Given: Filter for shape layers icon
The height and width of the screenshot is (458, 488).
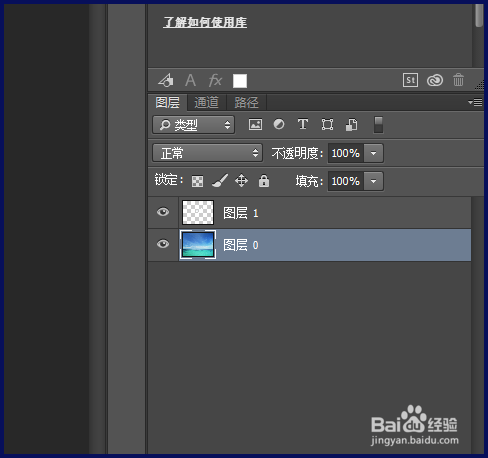Looking at the screenshot, I should click(x=327, y=125).
